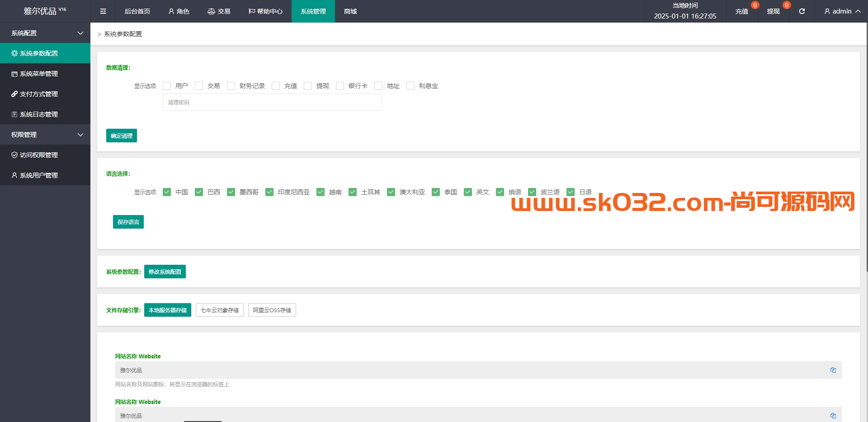The width and height of the screenshot is (868, 422).
Task: Uncheck the 日语 language checkbox
Action: 571,192
